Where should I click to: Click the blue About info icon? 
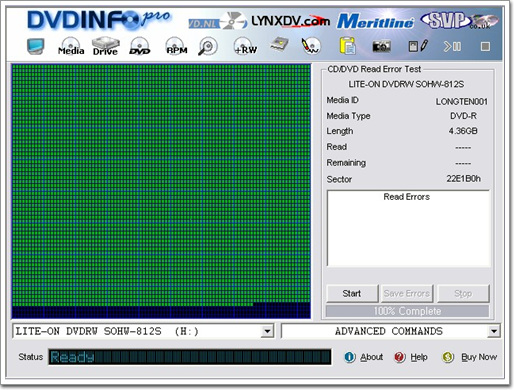tap(350, 357)
